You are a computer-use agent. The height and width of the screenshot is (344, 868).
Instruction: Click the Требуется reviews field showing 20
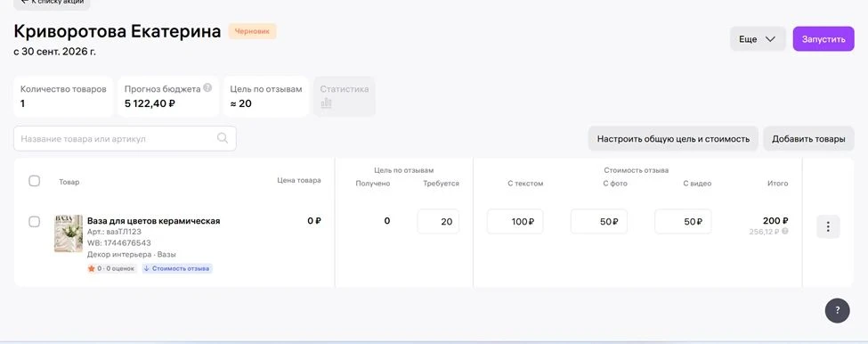438,222
